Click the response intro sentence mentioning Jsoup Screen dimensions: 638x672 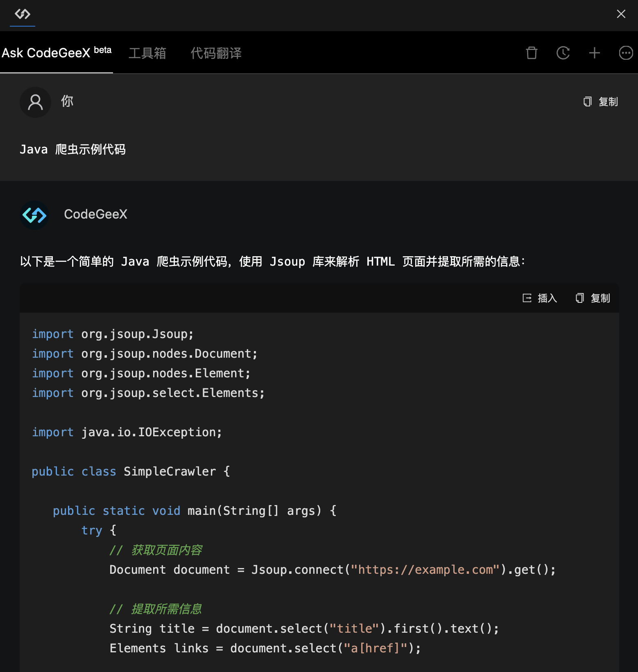click(x=272, y=262)
